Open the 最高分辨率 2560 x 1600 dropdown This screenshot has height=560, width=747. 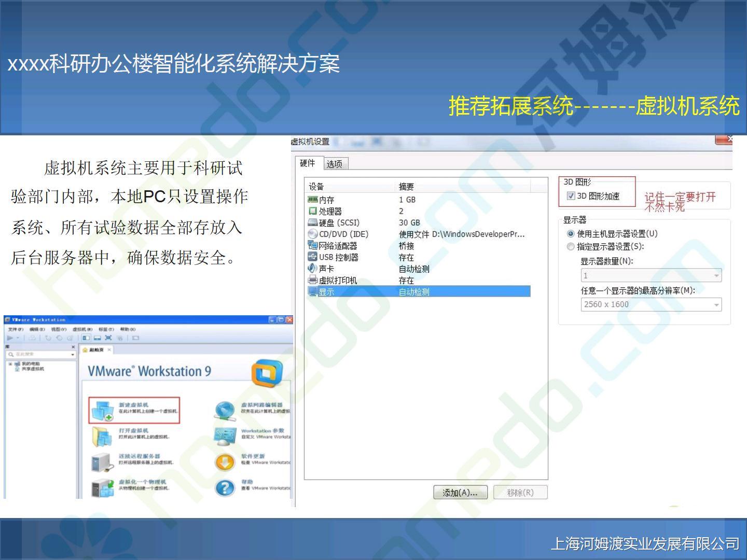(x=651, y=305)
